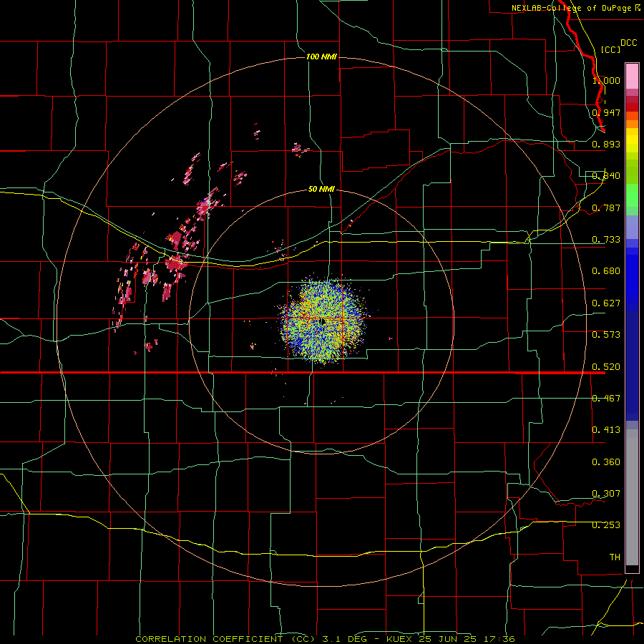Viewport: 644px width, 644px height.
Task: Click the KUEX station identifier in the caption
Action: (400, 639)
